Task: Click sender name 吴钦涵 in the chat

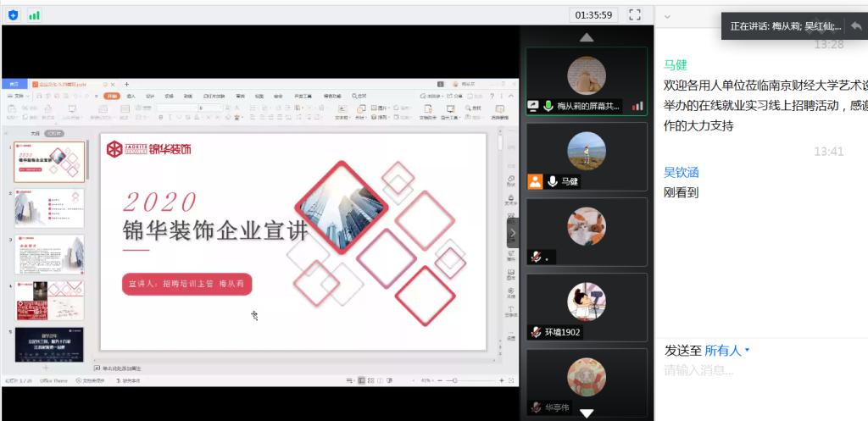Action: pyautogui.click(x=681, y=172)
